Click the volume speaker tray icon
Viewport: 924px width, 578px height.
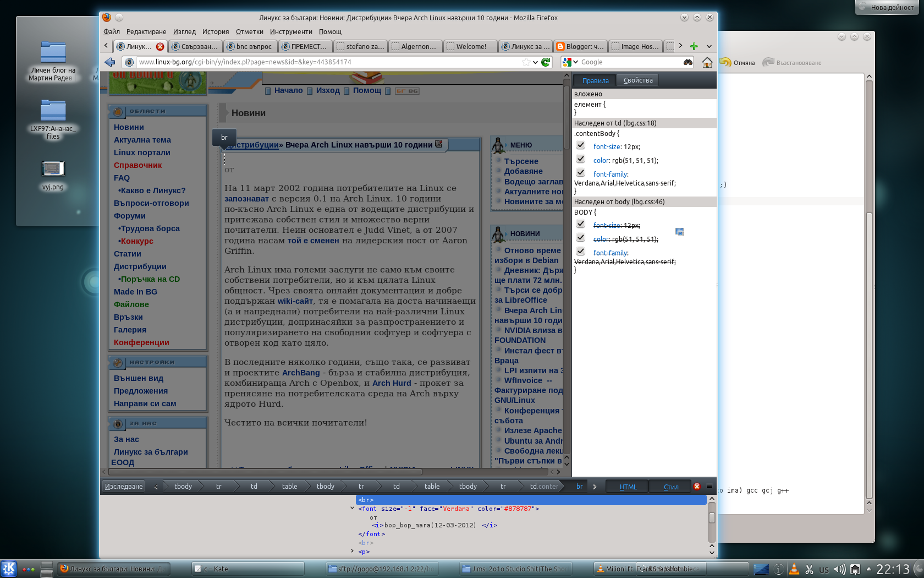point(839,569)
